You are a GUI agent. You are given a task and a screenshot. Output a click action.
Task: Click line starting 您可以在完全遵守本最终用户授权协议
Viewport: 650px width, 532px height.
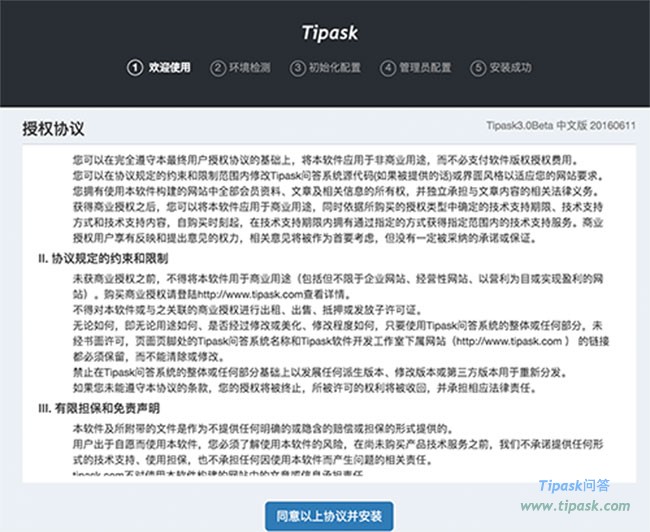[325, 160]
